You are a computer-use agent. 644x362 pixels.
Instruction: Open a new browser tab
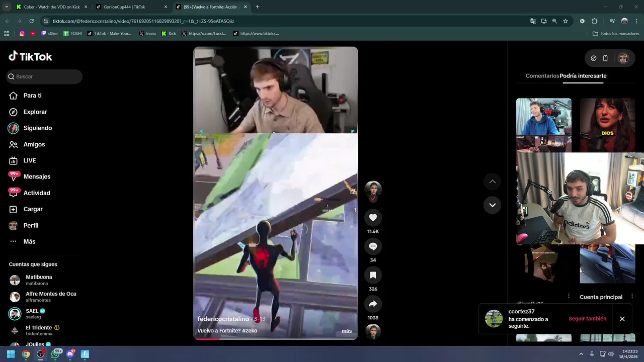(x=258, y=7)
